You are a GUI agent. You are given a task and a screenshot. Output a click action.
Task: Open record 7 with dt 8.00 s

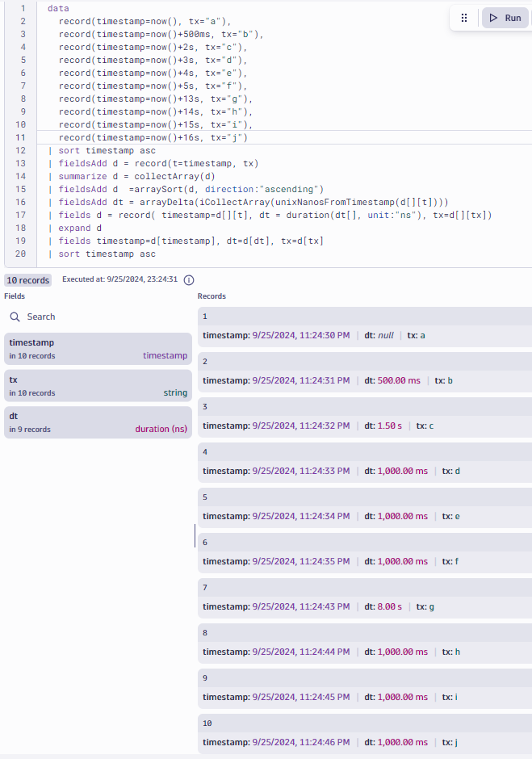(x=363, y=597)
